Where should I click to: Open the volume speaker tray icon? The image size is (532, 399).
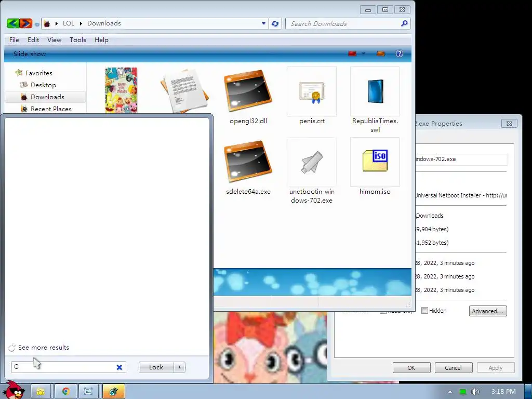475,392
